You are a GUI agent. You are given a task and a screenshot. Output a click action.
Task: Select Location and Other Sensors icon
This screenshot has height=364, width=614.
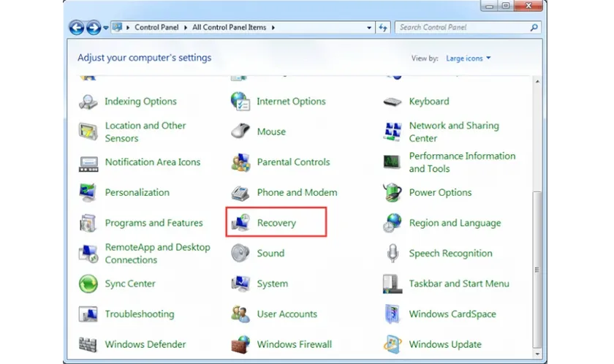click(88, 132)
